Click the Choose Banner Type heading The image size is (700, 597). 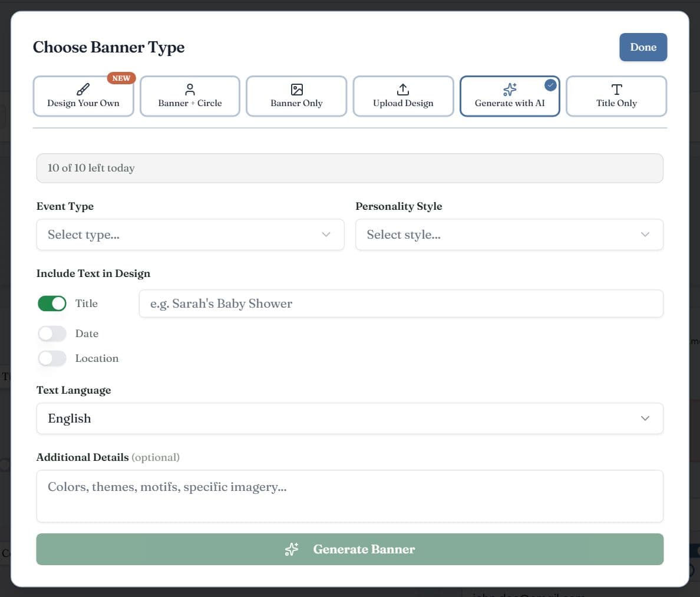[109, 47]
